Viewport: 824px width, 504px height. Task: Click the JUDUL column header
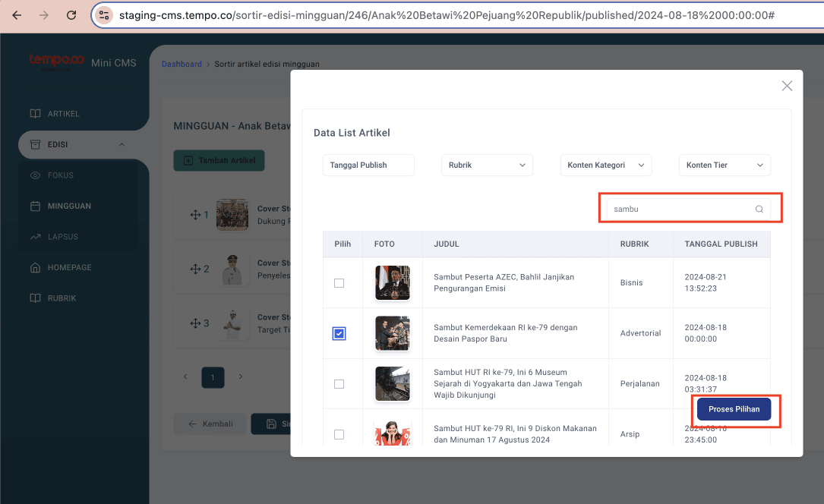pyautogui.click(x=447, y=244)
